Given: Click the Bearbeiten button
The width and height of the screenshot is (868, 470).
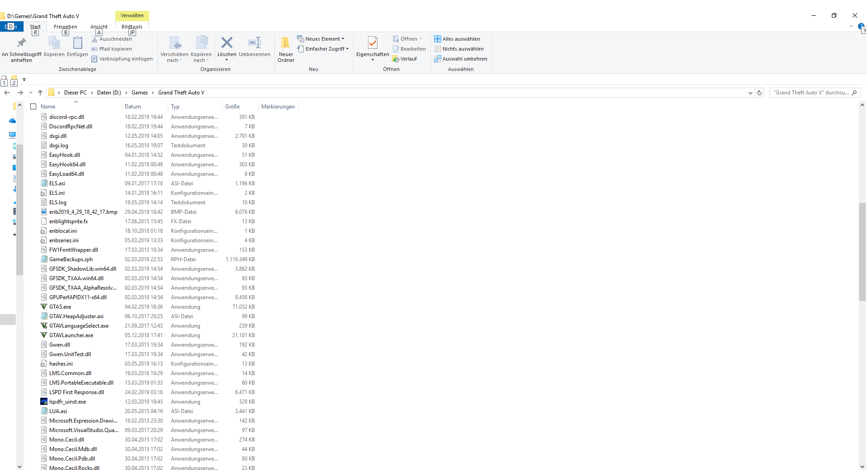Looking at the screenshot, I should pos(409,49).
